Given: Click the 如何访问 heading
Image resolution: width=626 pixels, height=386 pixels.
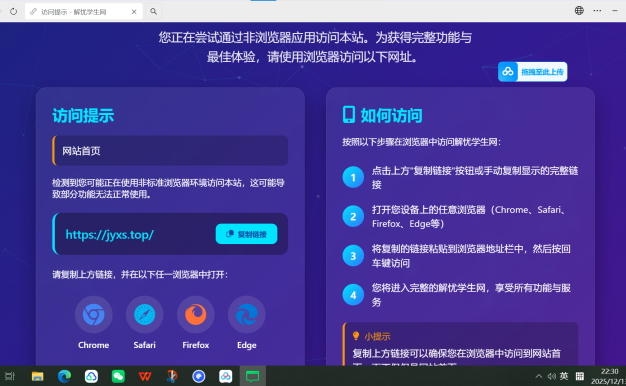Looking at the screenshot, I should click(x=392, y=116).
